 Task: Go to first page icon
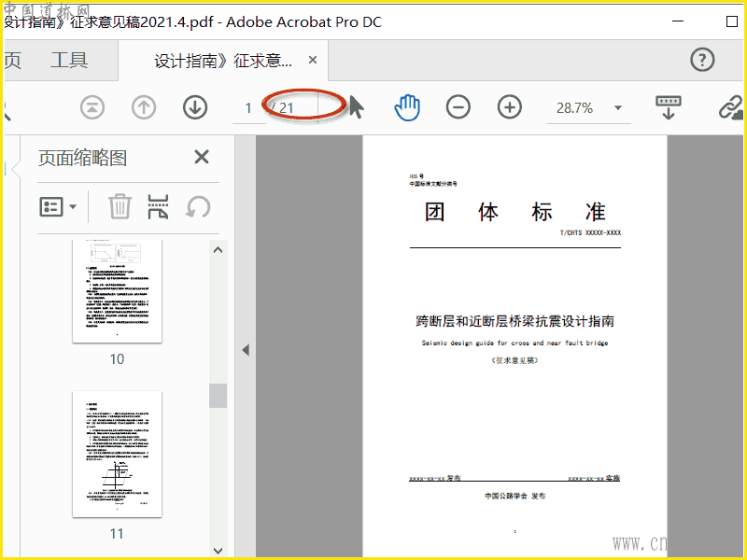(92, 107)
